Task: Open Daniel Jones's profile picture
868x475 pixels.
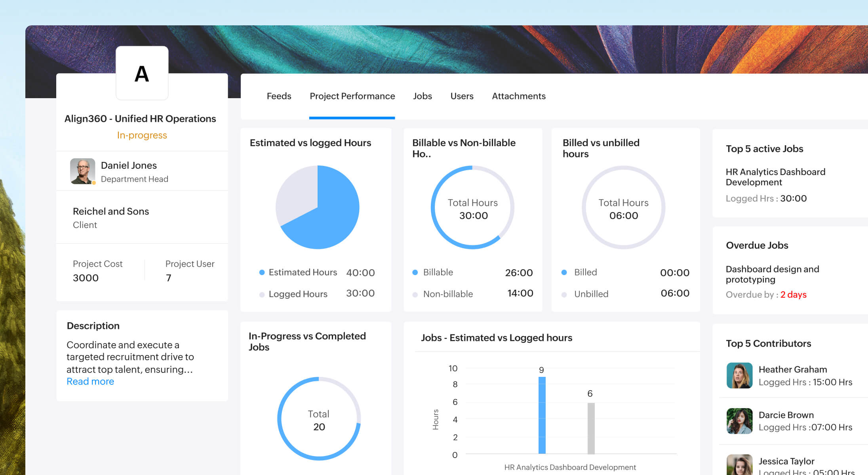Action: tap(83, 171)
